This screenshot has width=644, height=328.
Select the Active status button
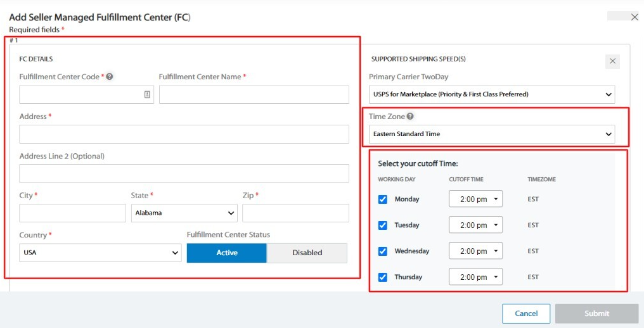click(x=227, y=253)
